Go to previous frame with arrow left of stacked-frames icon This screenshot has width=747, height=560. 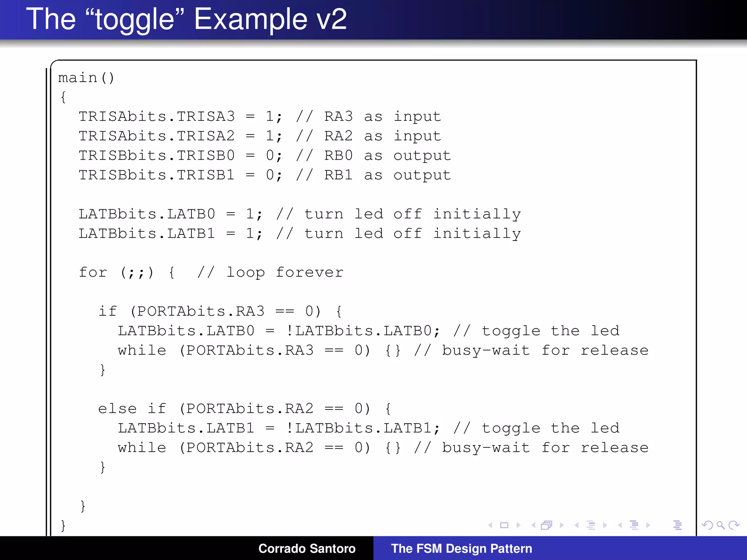coord(533,525)
